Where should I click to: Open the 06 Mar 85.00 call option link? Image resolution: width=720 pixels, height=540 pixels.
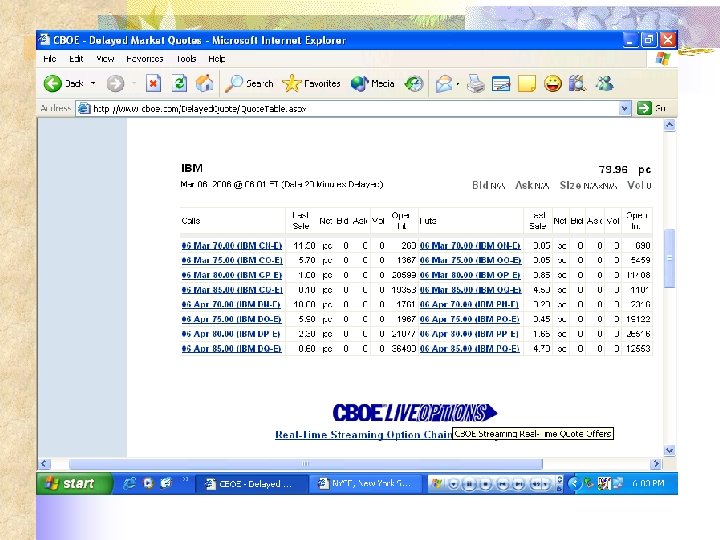232,290
